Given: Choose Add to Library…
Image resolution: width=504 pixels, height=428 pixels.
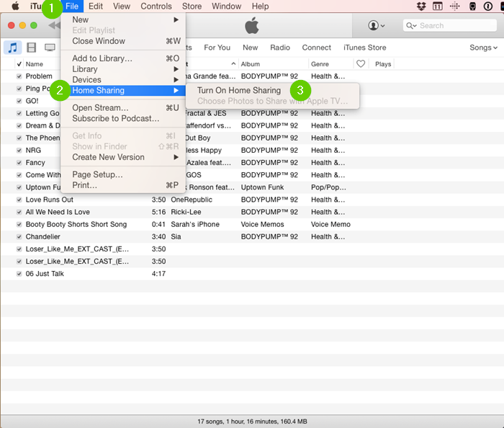Looking at the screenshot, I should tap(123, 58).
